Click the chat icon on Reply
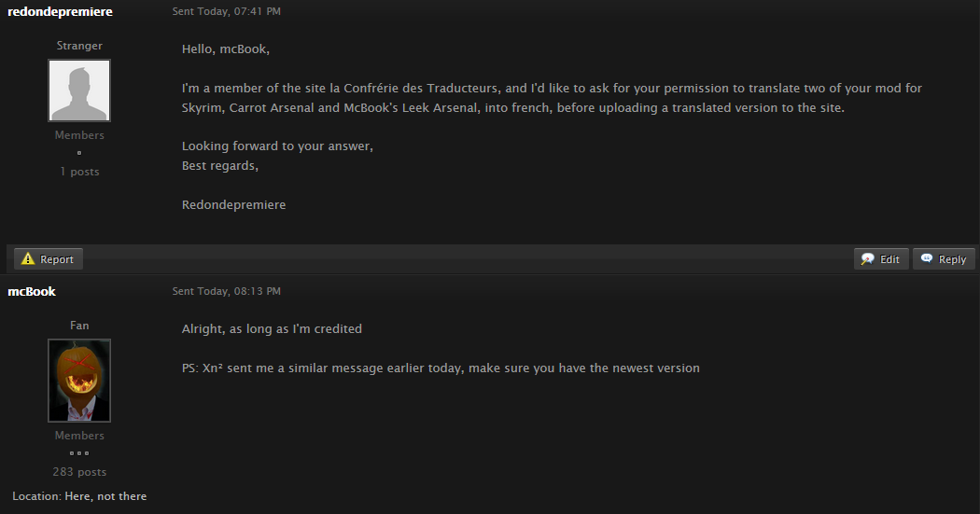This screenshot has width=980, height=514. (x=927, y=258)
